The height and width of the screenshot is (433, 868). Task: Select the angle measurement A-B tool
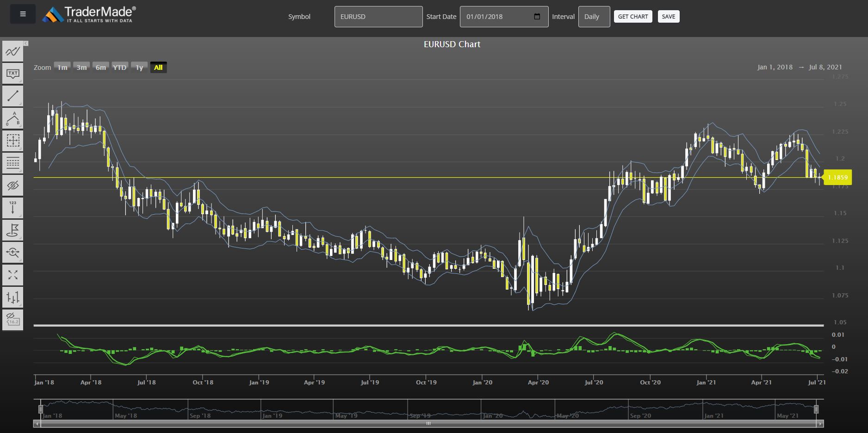12,118
